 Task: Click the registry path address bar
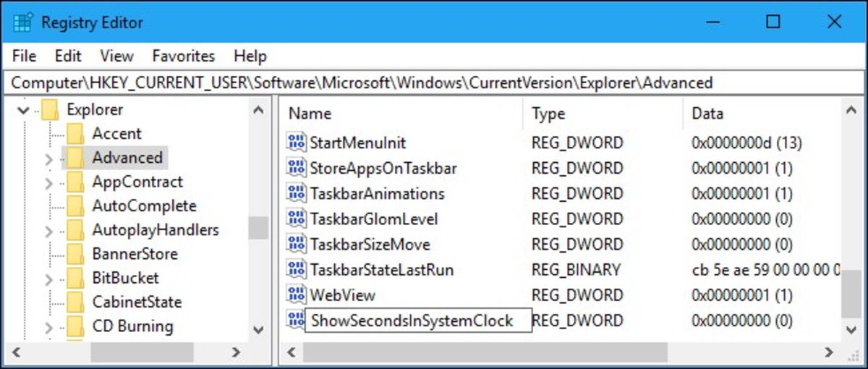coord(434,82)
